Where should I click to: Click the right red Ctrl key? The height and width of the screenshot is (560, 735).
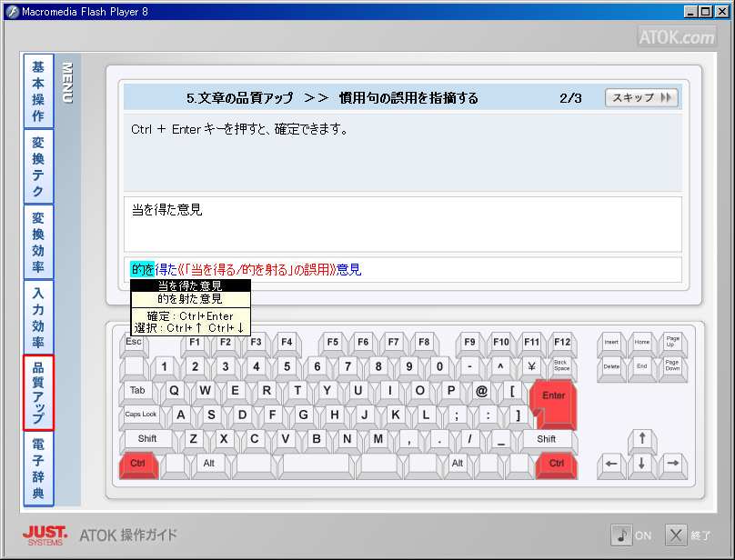pos(557,465)
